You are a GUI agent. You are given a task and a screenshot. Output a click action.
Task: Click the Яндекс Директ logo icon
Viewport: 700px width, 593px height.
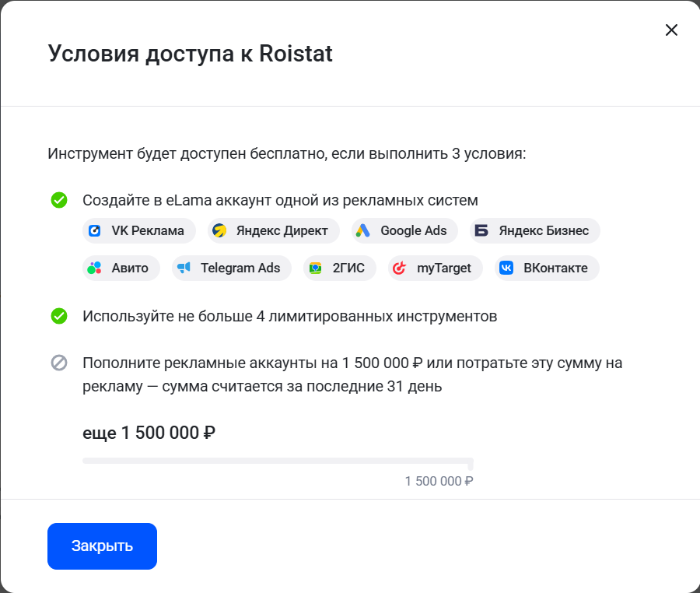click(x=218, y=230)
